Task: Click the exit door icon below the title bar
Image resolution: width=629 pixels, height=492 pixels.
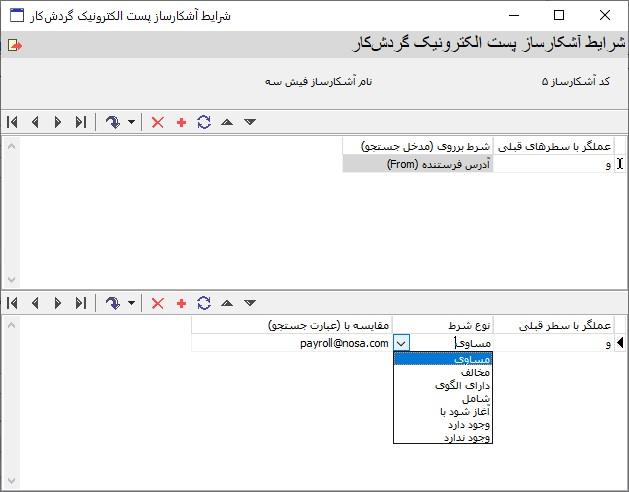Action: [14, 45]
